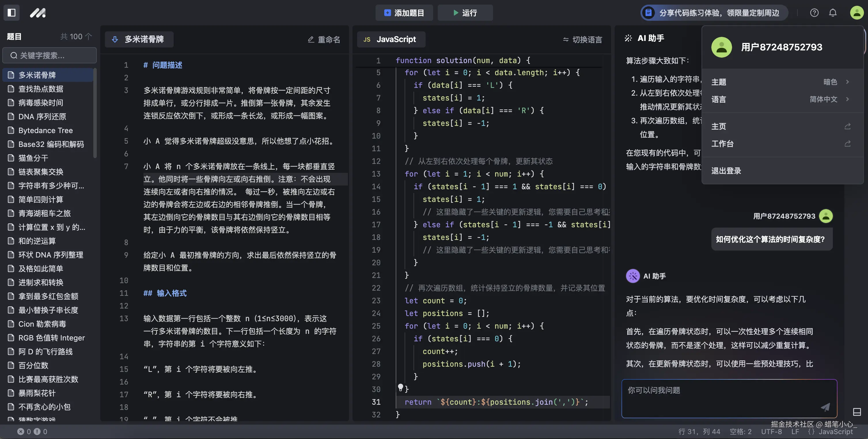Viewport: 868px width, 439px height.
Task: Click the rename pencil icon
Action: (311, 39)
